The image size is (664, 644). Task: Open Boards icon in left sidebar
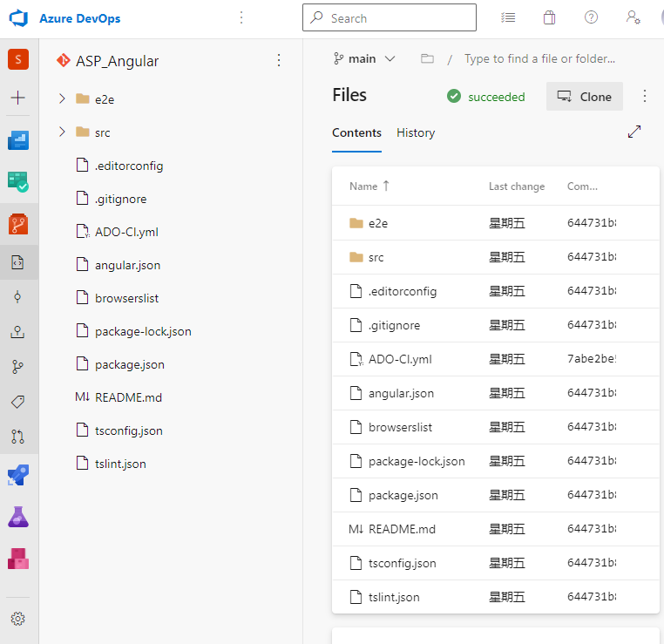18,181
